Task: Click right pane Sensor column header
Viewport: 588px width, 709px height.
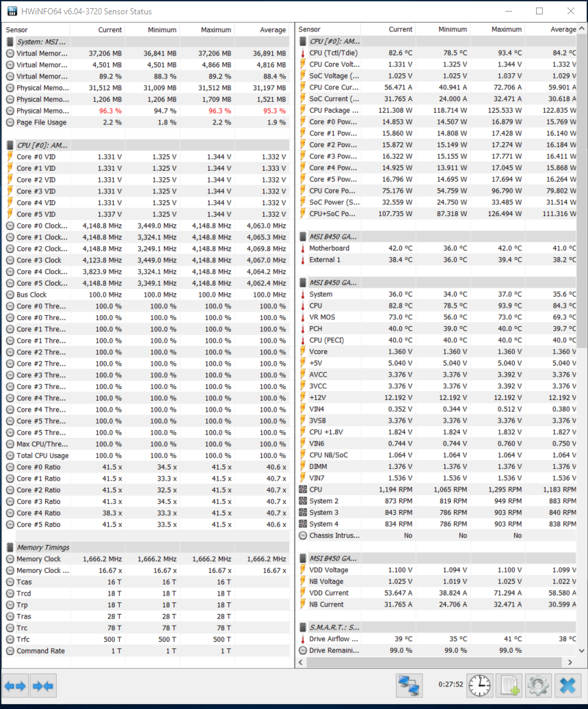Action: tap(328, 29)
